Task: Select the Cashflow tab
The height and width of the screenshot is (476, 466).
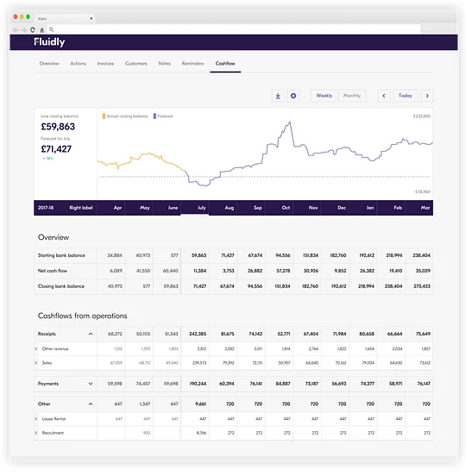Action: 225,64
